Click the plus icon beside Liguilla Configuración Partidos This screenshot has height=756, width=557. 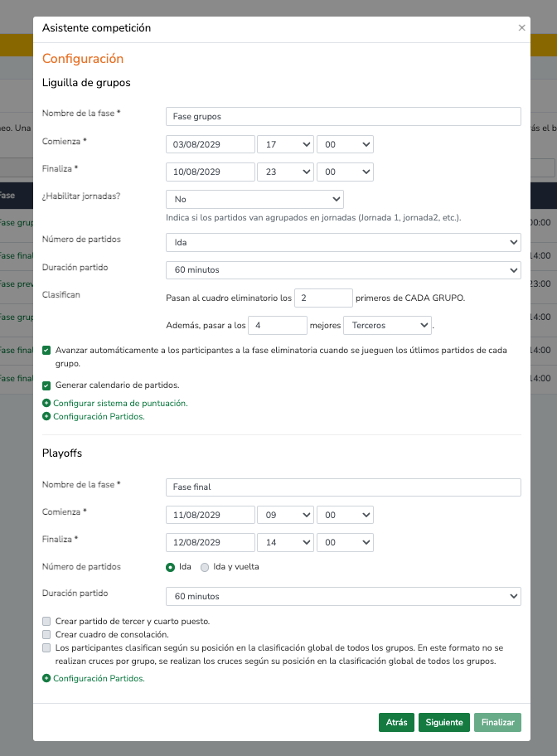46,417
